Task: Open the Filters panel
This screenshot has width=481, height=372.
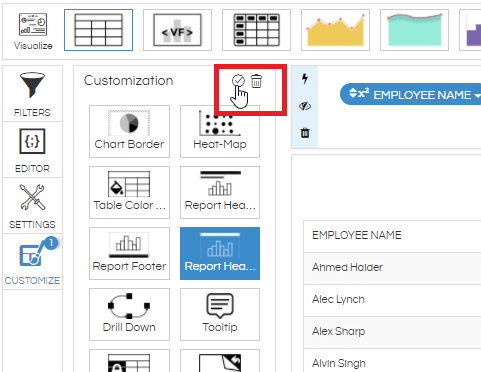Action: [32, 94]
